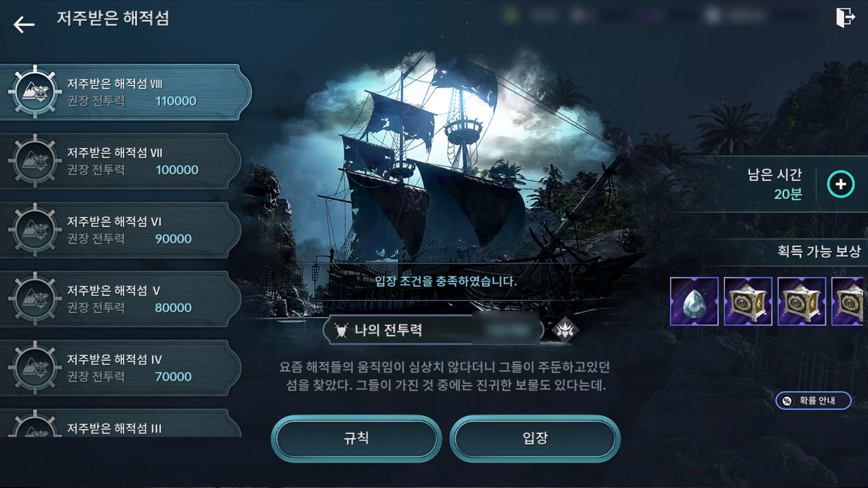The width and height of the screenshot is (868, 488).
Task: View the first treasure chest reward
Action: point(748,301)
